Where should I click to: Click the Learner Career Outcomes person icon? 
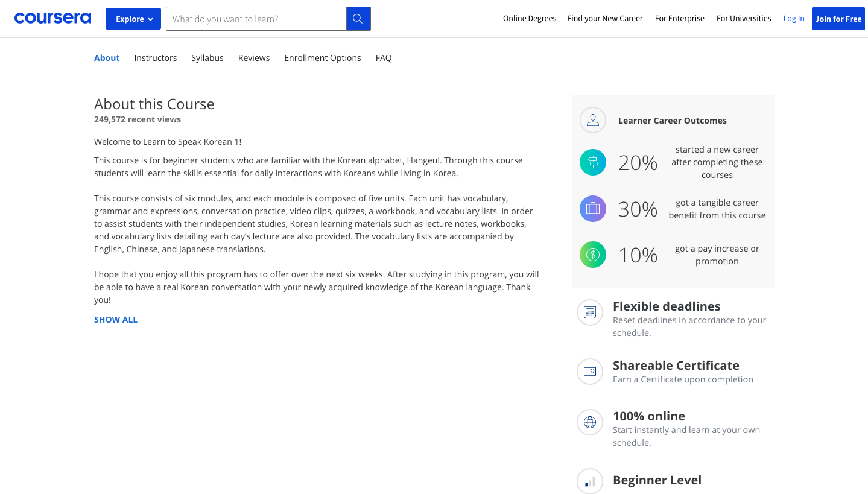[592, 120]
